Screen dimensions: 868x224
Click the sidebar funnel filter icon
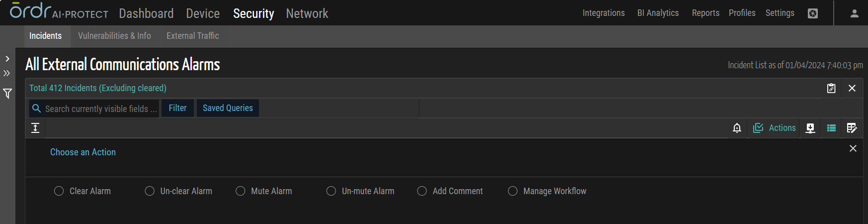[x=7, y=94]
